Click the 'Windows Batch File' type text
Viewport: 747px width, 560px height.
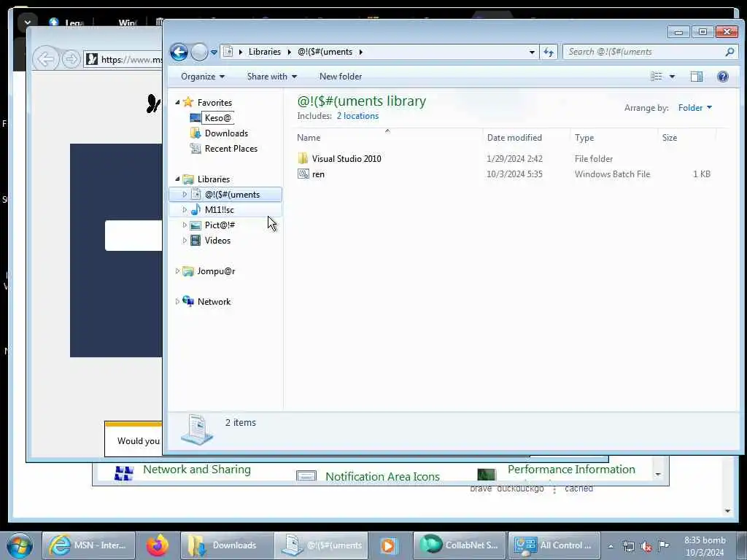tap(612, 174)
